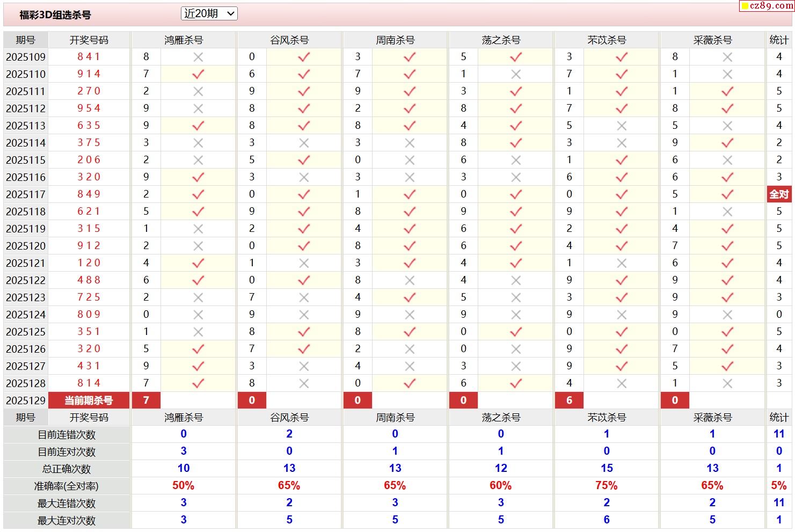Click the red 当前期杀号 label
This screenshot has height=532, width=795.
(89, 400)
